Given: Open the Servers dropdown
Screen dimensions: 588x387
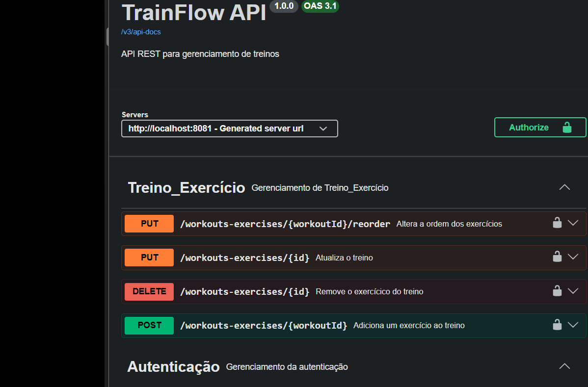Looking at the screenshot, I should click(230, 129).
